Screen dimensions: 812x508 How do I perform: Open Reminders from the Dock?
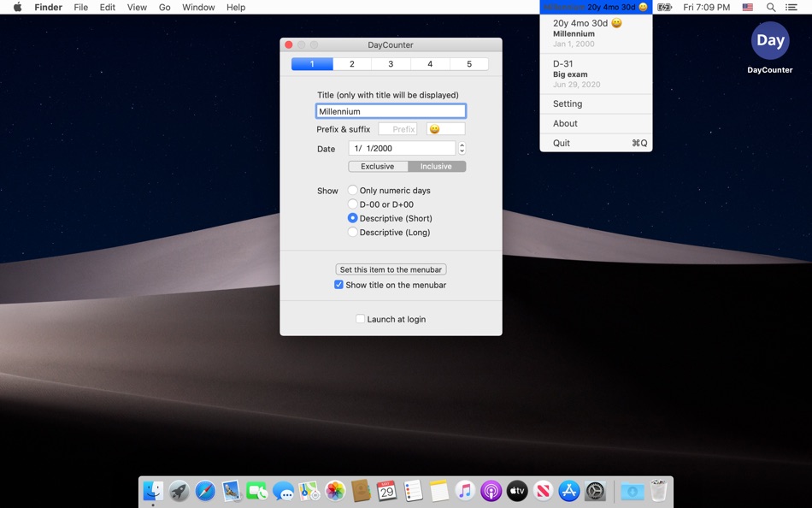point(413,490)
